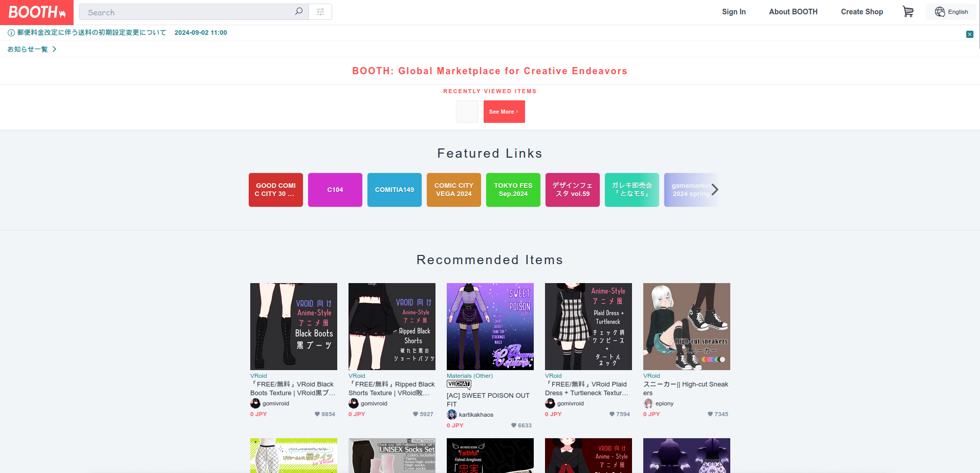Click the announcement info icon
Image resolution: width=980 pixels, height=473 pixels.
pyautogui.click(x=11, y=33)
